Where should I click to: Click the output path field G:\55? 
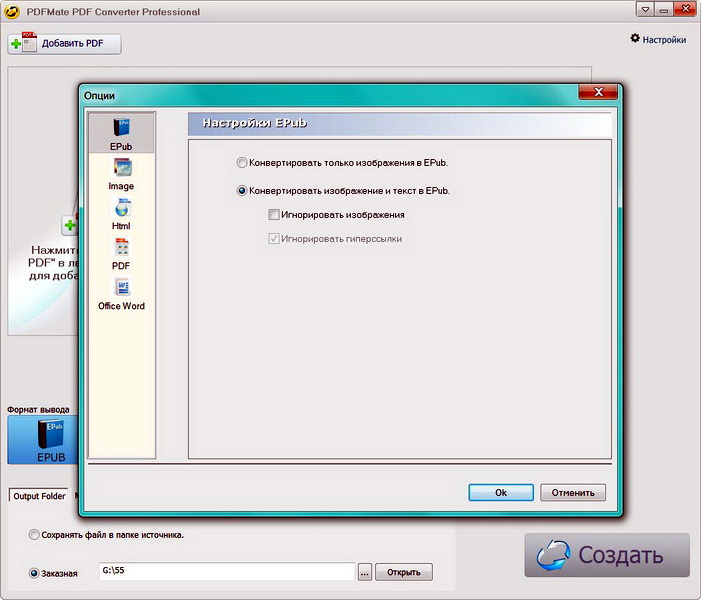[x=227, y=571]
